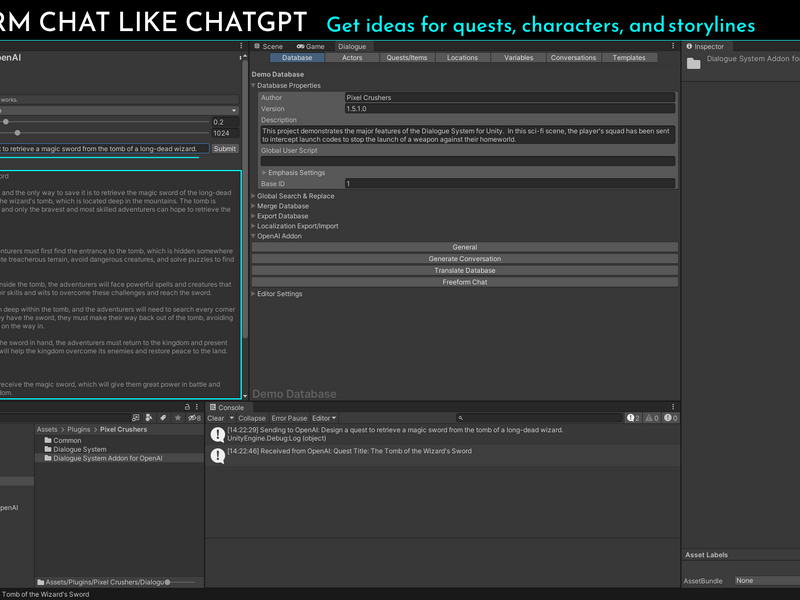This screenshot has height=600, width=800.
Task: Click the open-in-search icon in Project toolbar
Action: click(x=135, y=418)
